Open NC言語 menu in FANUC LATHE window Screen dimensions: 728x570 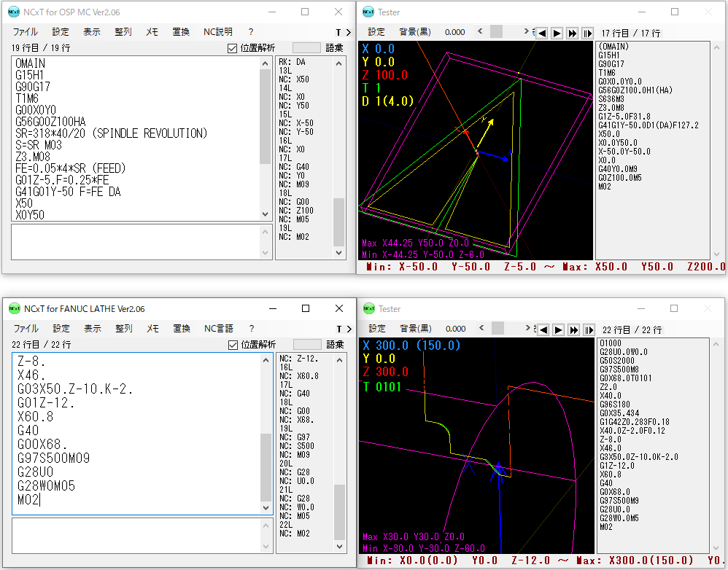219,329
